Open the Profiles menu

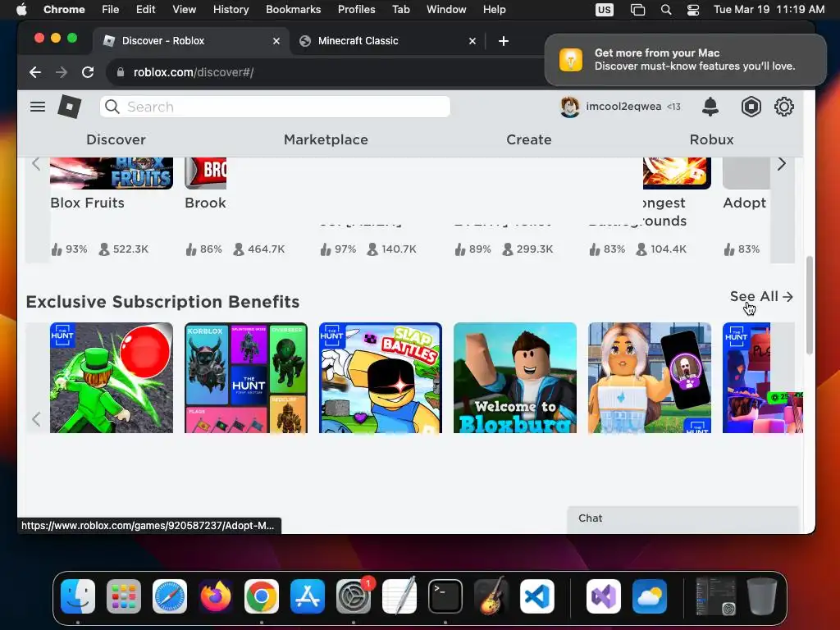click(x=356, y=10)
